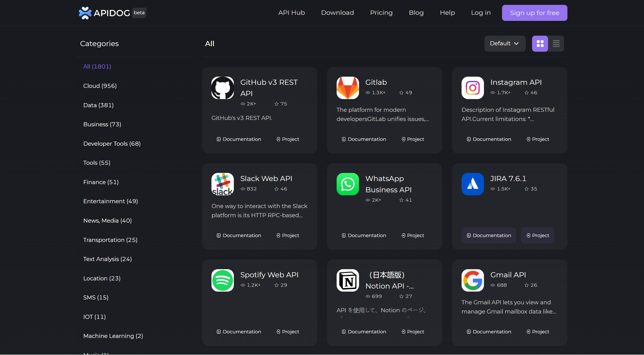Select Text Analysis (24) category
The width and height of the screenshot is (644, 355).
[107, 259]
